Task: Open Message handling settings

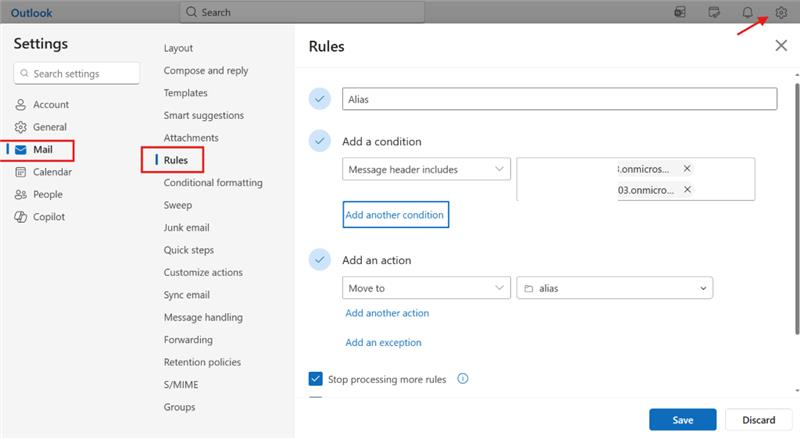Action: click(203, 318)
